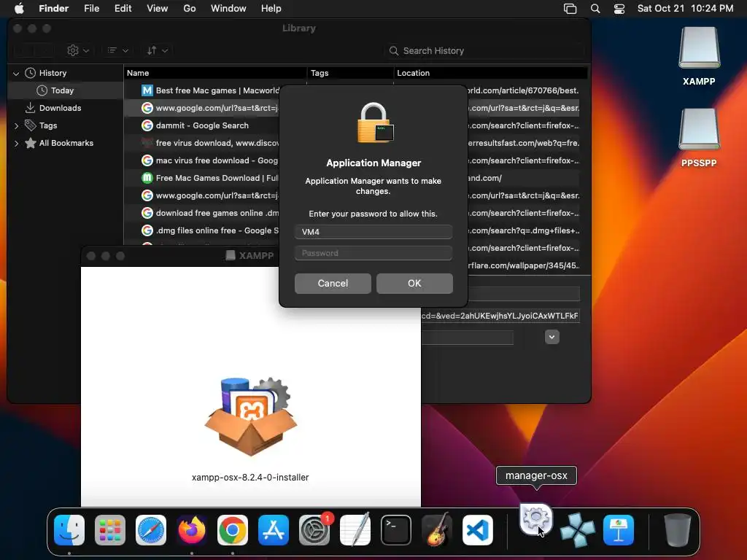Open Keynote from the Dock
The image size is (747, 560).
[619, 530]
